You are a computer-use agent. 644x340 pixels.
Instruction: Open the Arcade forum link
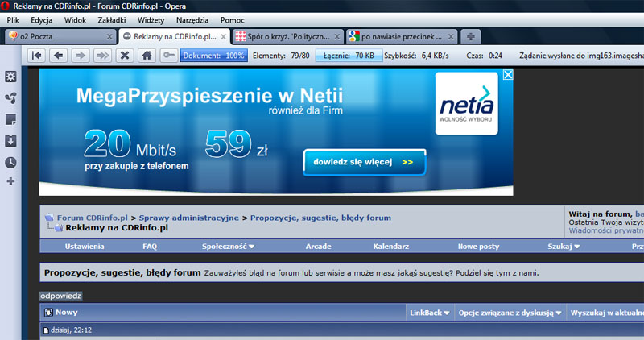(318, 247)
